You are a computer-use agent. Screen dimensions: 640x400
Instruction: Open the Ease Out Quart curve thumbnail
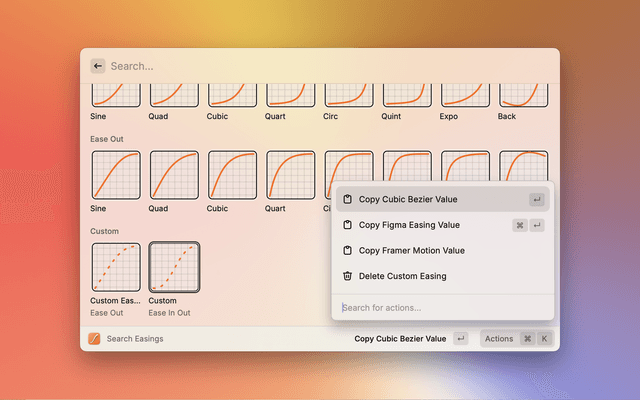(290, 175)
